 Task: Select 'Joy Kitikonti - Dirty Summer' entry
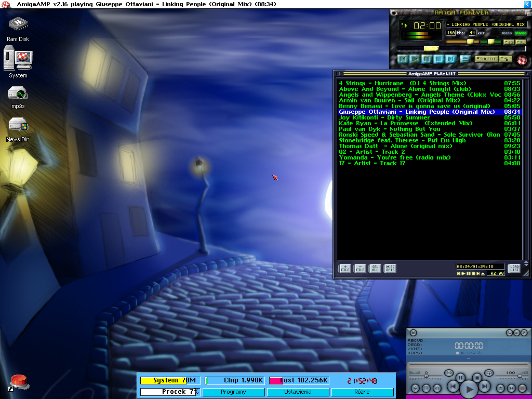tap(430, 117)
